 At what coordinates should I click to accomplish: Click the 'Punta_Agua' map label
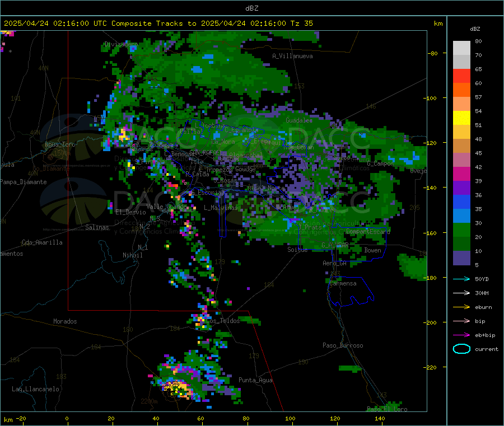(x=255, y=380)
